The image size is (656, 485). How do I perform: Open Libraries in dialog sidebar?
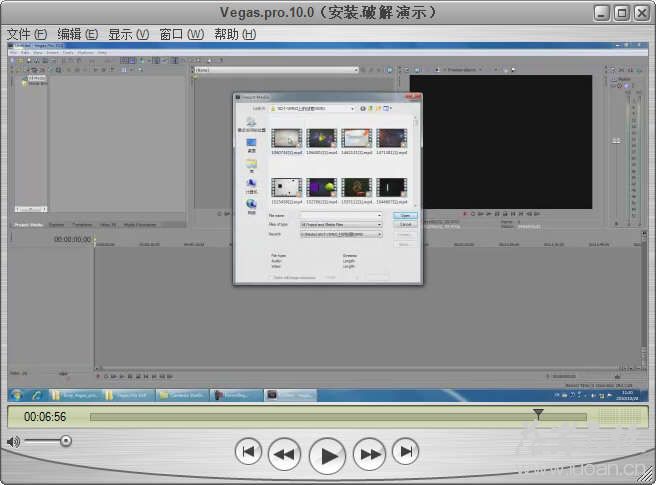tap(251, 166)
